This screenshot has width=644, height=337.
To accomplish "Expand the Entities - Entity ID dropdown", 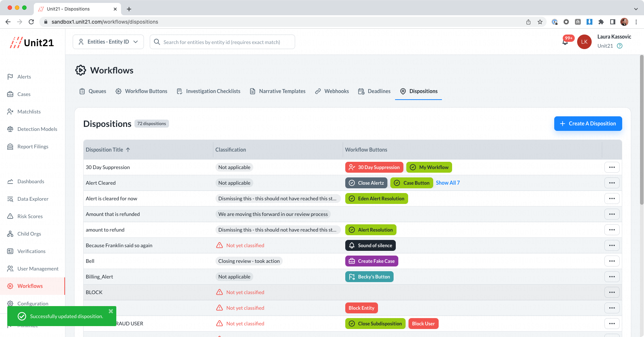I will [x=108, y=42].
